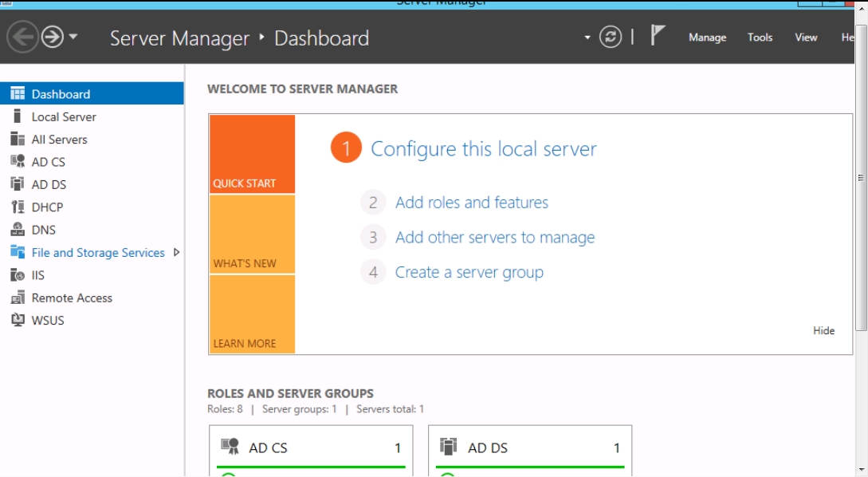Select DHCP text in sidebar
868x477 pixels.
coord(47,207)
